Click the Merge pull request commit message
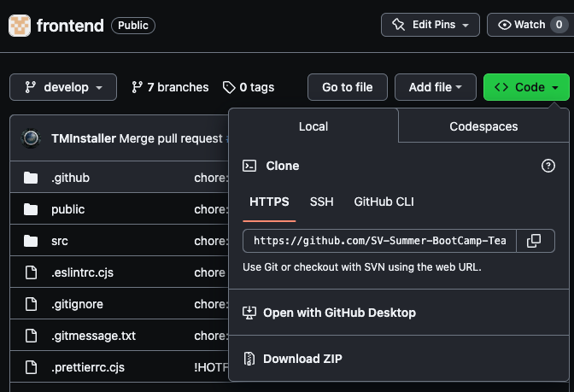The image size is (574, 392). pos(171,138)
